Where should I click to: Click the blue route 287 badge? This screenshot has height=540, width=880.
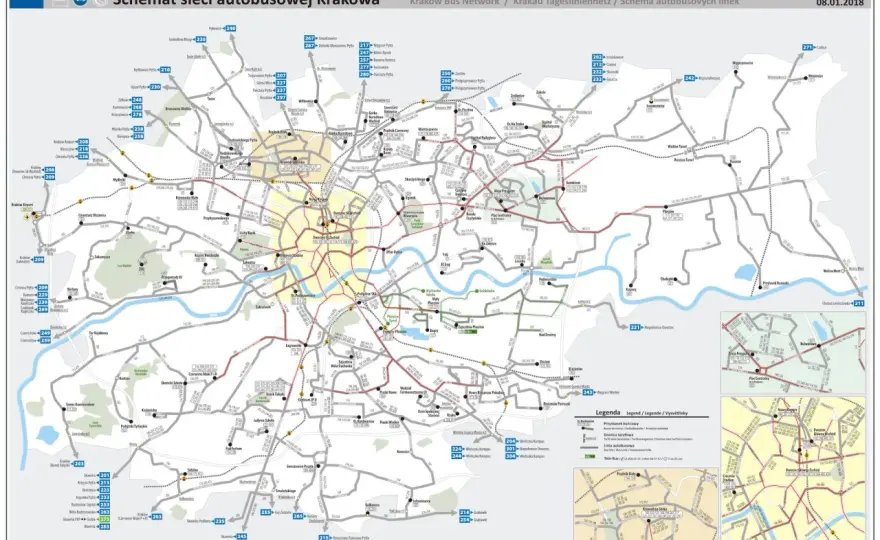tap(309, 46)
